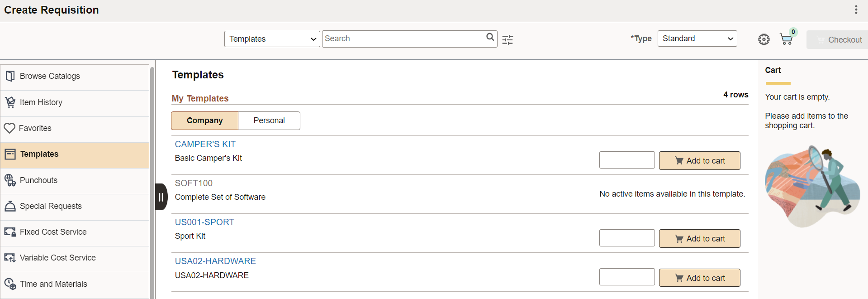868x299 pixels.
Task: Go to Fixed Cost Service
Action: coord(53,231)
